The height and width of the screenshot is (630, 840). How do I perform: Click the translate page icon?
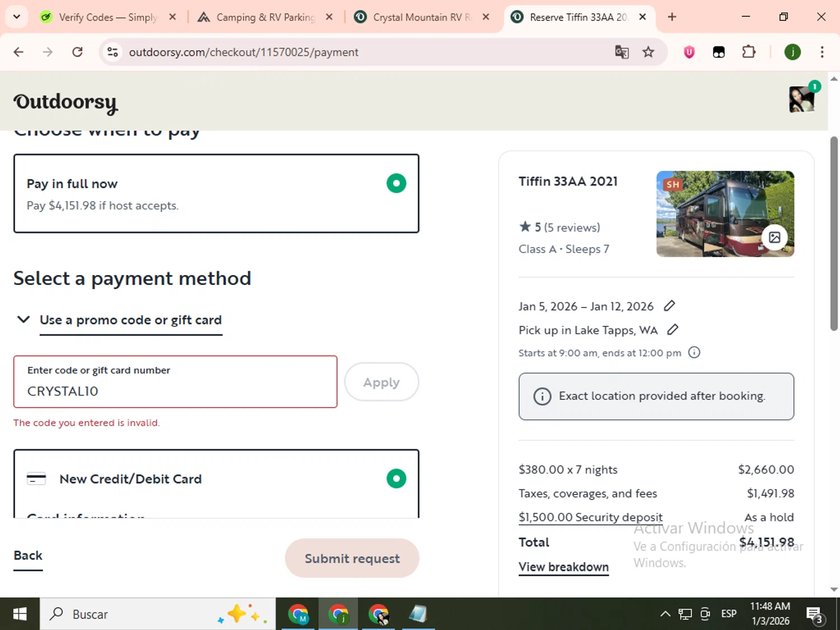coord(622,52)
